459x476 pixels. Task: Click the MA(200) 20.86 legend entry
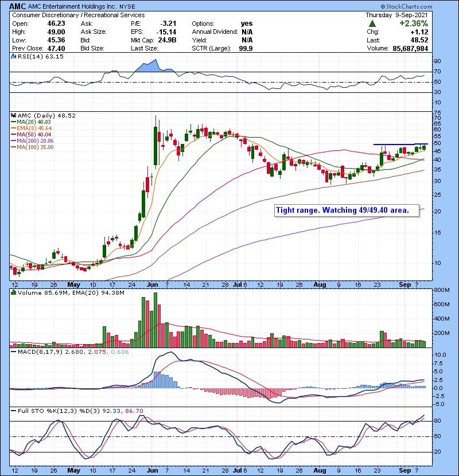32,141
